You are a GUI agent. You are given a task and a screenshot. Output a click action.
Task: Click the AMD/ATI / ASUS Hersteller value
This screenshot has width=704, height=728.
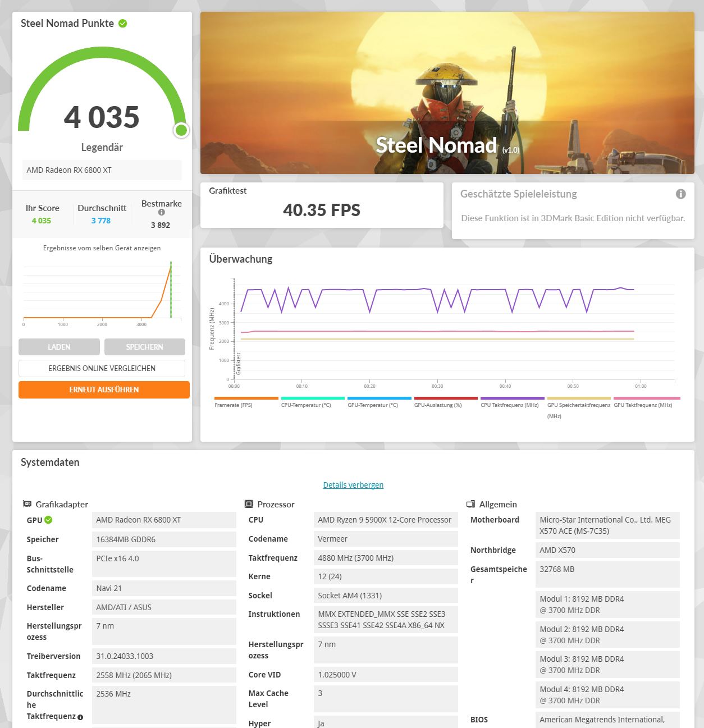tap(164, 607)
